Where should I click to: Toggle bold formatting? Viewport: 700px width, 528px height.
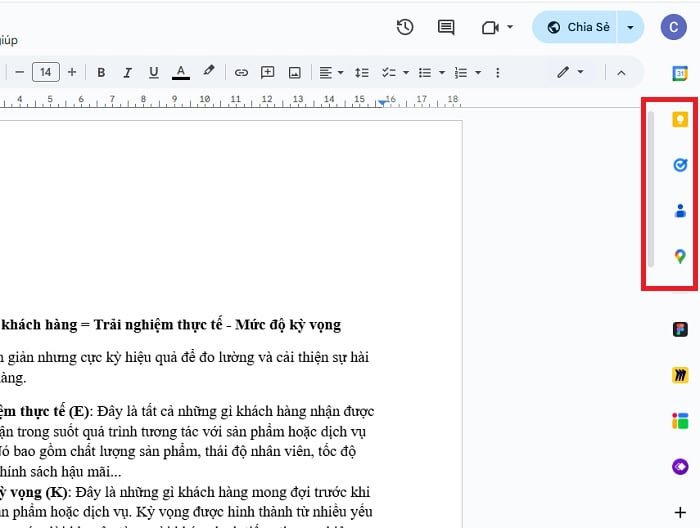(x=101, y=72)
